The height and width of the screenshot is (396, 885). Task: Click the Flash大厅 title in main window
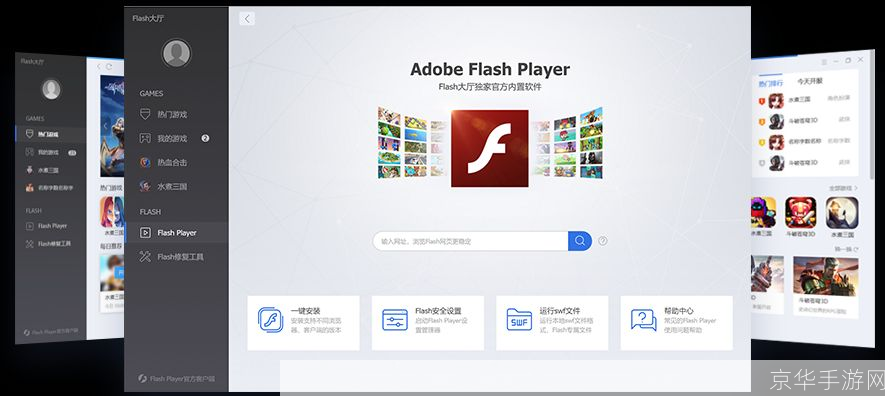click(x=148, y=18)
